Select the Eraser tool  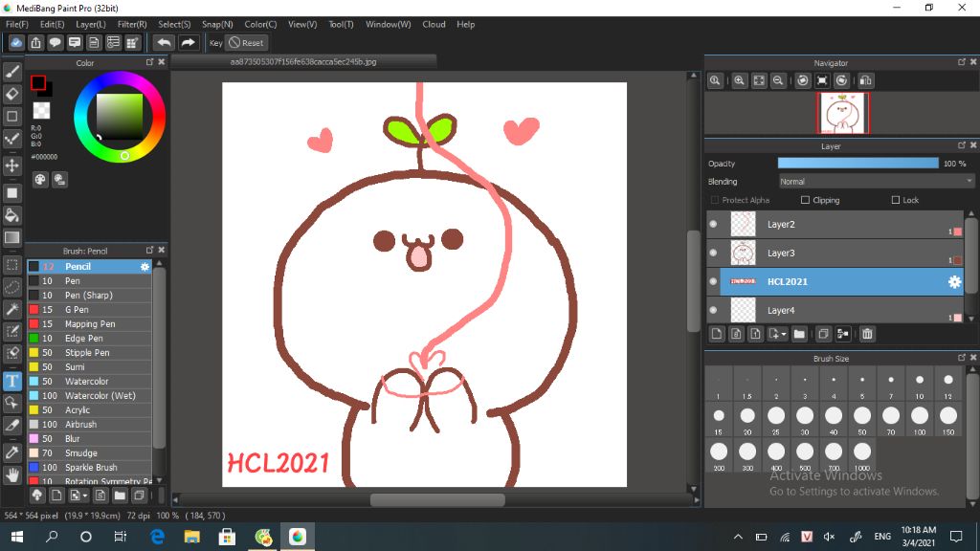click(11, 95)
